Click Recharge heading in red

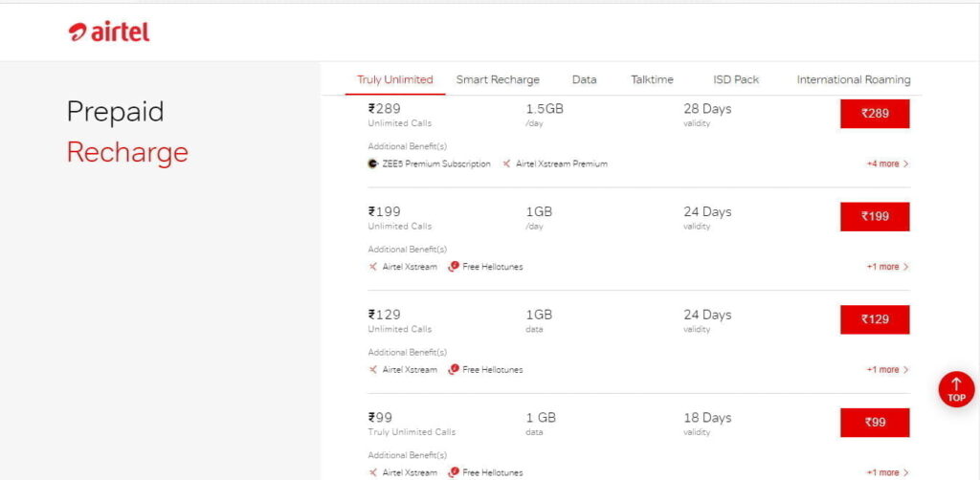tap(127, 152)
